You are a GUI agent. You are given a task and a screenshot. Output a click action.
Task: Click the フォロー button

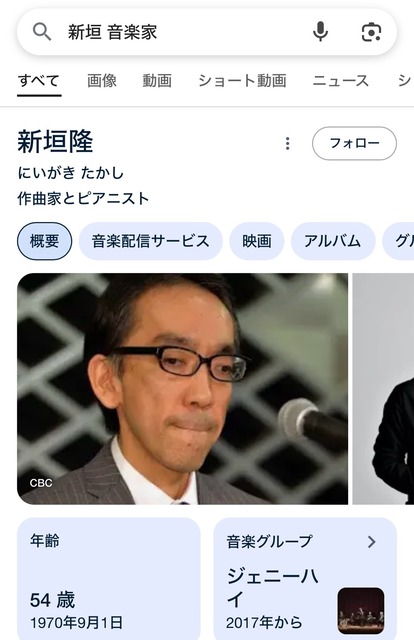354,143
